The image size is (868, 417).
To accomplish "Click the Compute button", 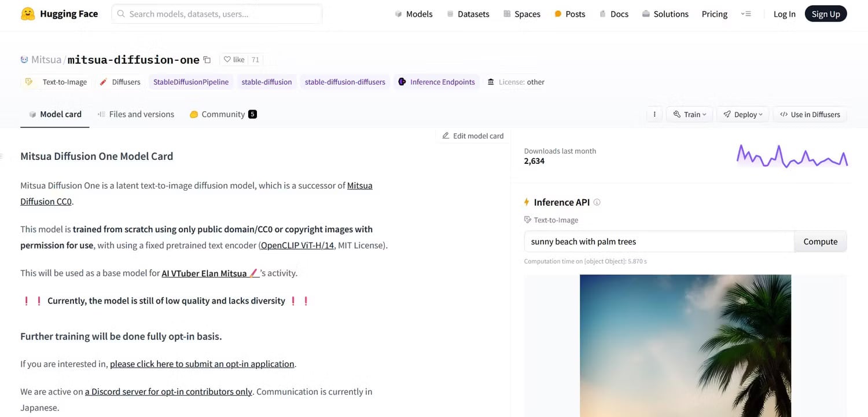I will click(820, 242).
